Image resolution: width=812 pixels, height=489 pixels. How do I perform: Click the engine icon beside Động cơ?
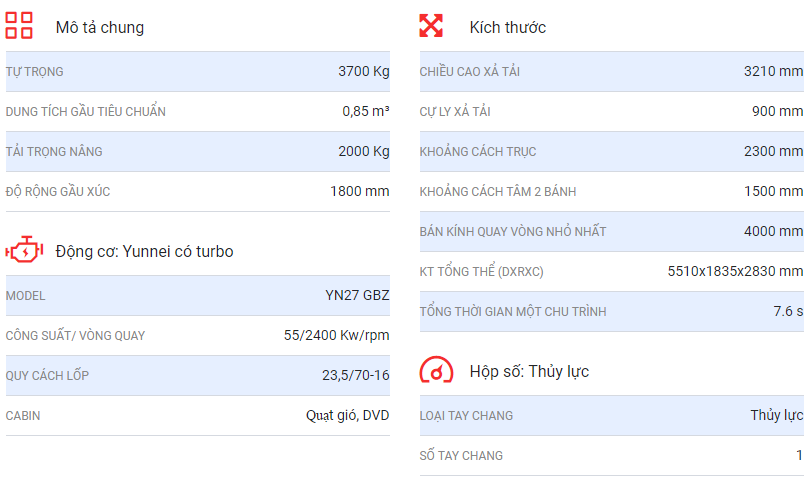(x=24, y=250)
